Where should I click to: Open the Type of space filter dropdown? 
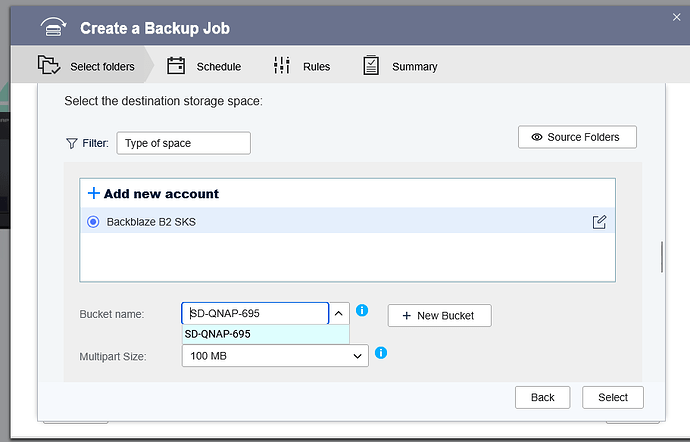183,143
